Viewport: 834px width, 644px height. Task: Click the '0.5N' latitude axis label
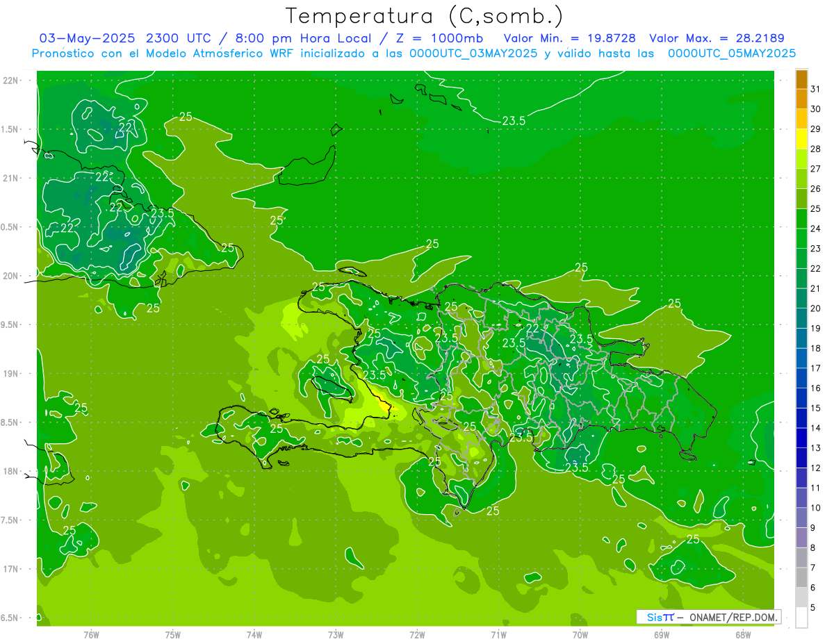[x=10, y=227]
